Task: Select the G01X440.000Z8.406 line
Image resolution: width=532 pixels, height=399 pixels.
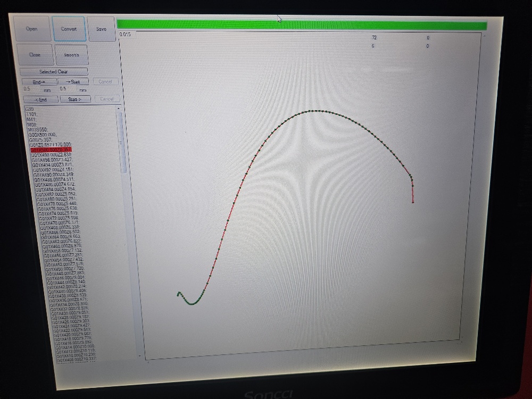Action: pyautogui.click(x=68, y=291)
